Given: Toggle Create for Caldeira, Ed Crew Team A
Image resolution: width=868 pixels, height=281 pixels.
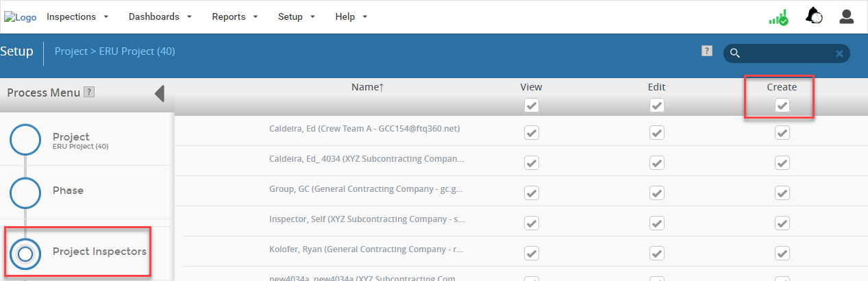Looking at the screenshot, I should pos(782,133).
